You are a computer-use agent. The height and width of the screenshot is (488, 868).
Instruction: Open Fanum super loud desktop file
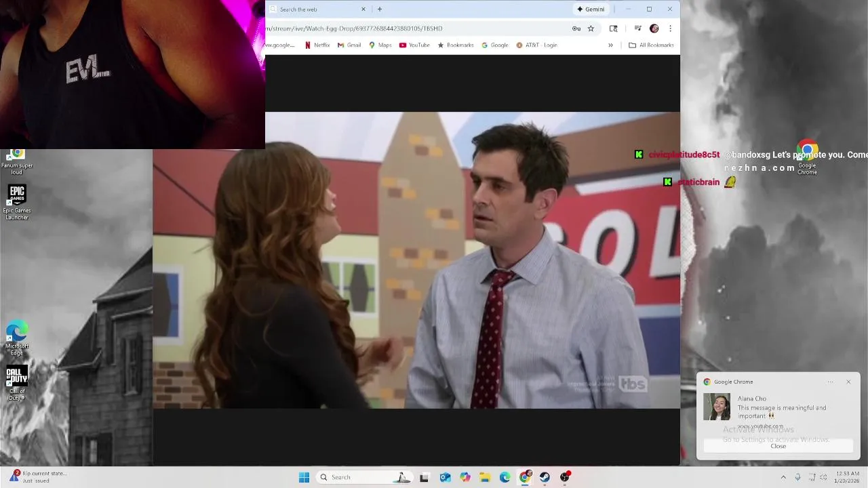pyautogui.click(x=17, y=162)
